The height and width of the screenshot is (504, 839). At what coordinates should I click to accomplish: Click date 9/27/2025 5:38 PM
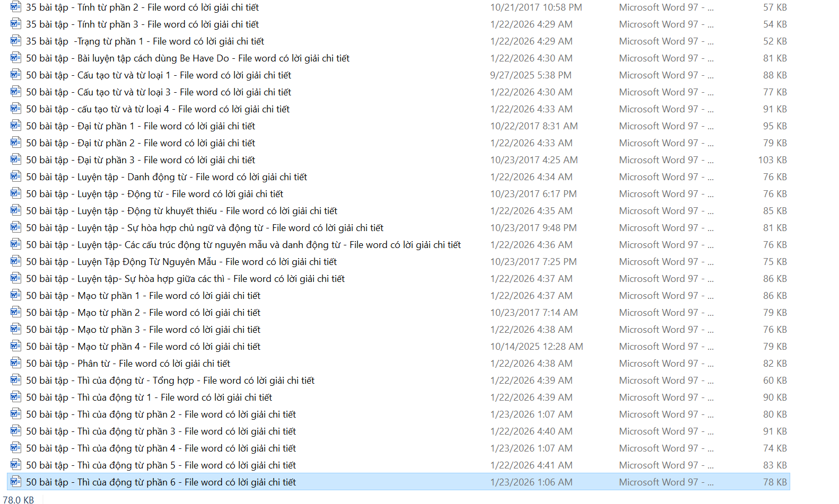pos(530,75)
